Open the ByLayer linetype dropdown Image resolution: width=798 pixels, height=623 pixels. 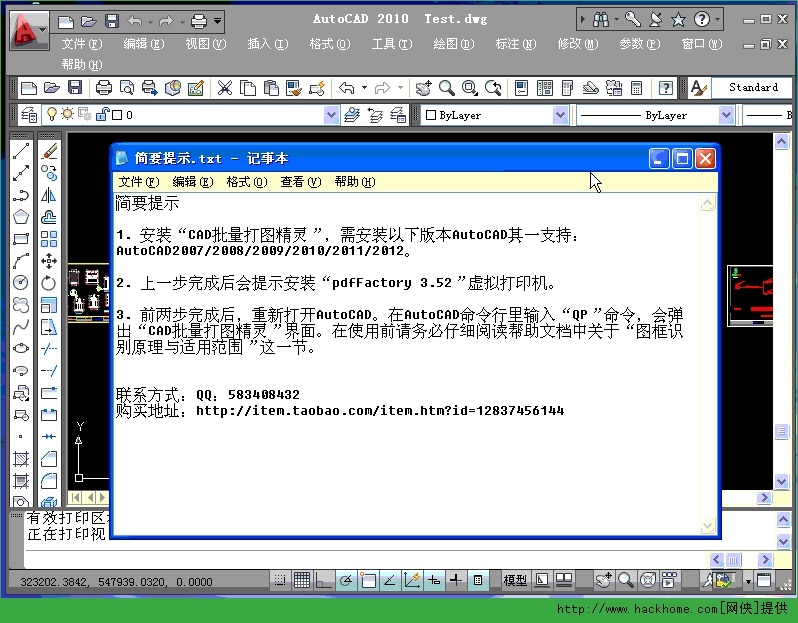(726, 115)
